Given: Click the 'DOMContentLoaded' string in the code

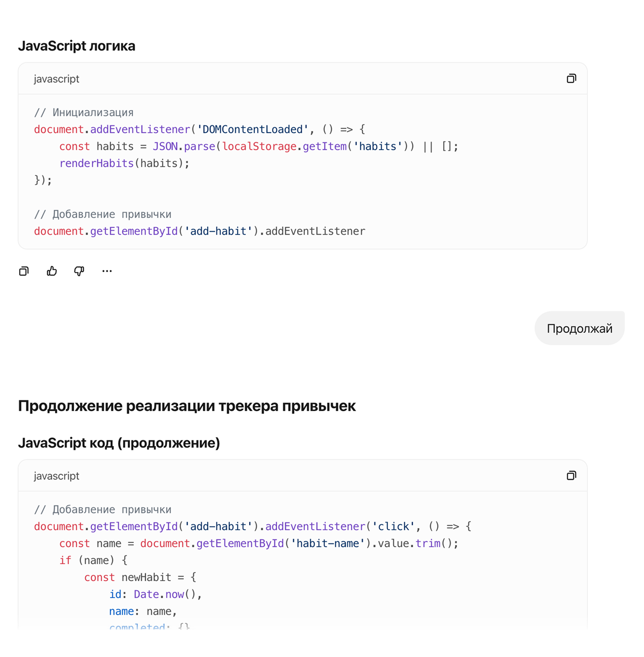Looking at the screenshot, I should tap(253, 129).
